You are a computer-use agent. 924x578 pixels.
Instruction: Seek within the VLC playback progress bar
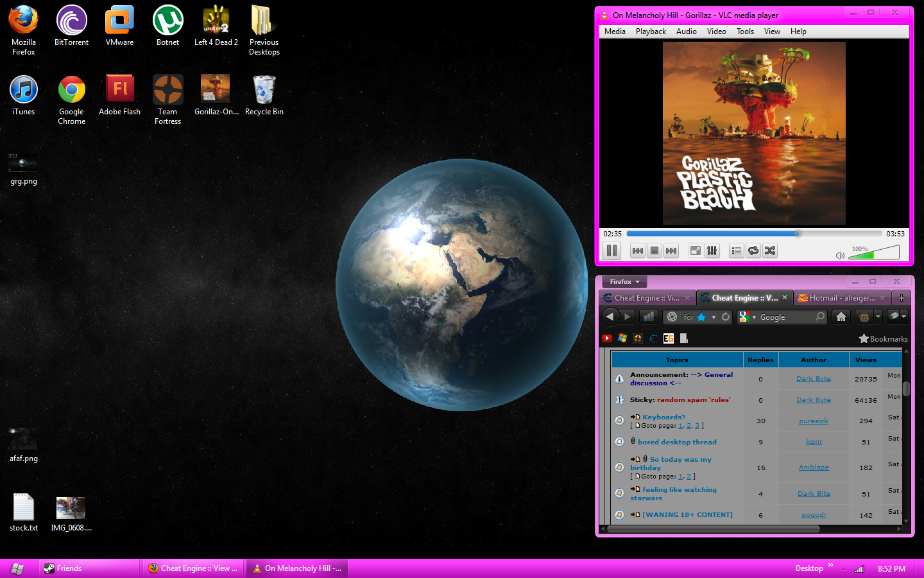tap(754, 234)
